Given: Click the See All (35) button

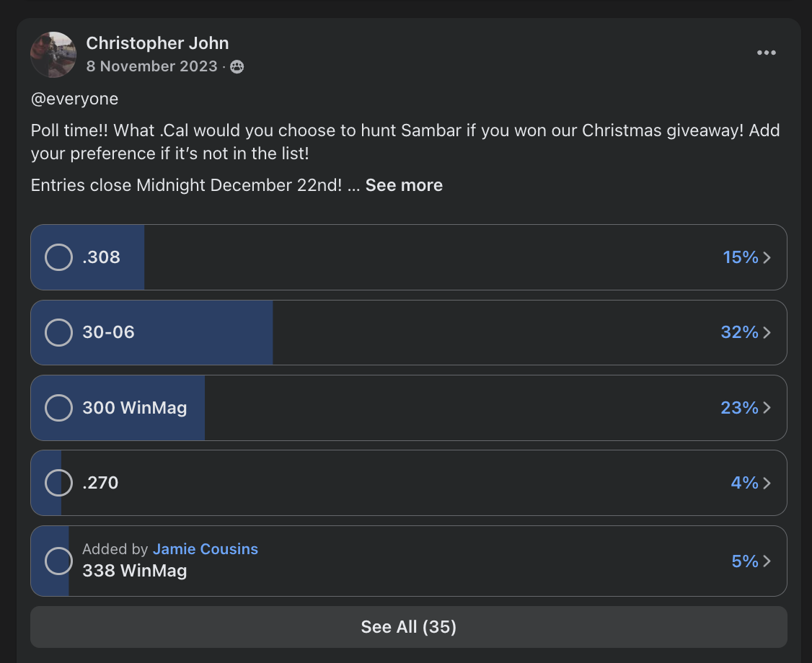Looking at the screenshot, I should [x=409, y=627].
